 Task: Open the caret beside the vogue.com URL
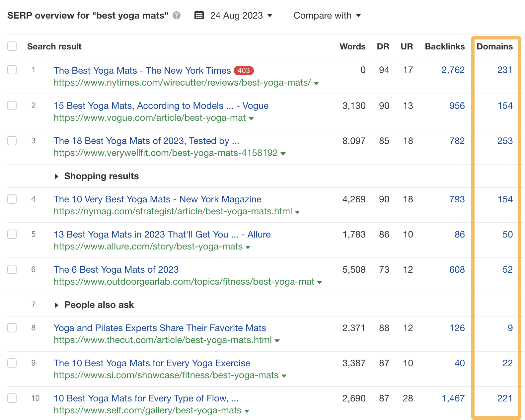pos(252,118)
